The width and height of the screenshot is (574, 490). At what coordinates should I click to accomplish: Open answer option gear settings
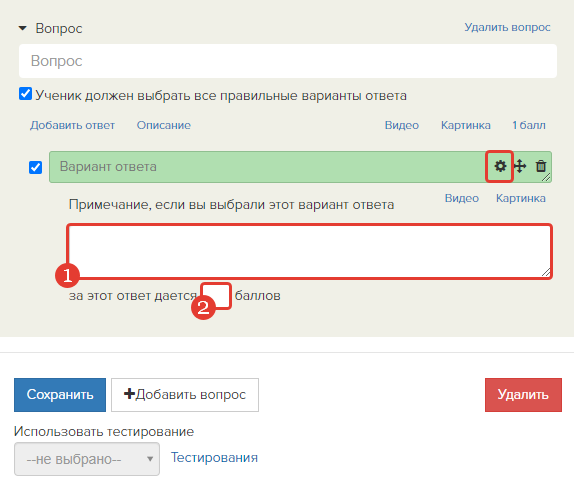click(x=500, y=166)
